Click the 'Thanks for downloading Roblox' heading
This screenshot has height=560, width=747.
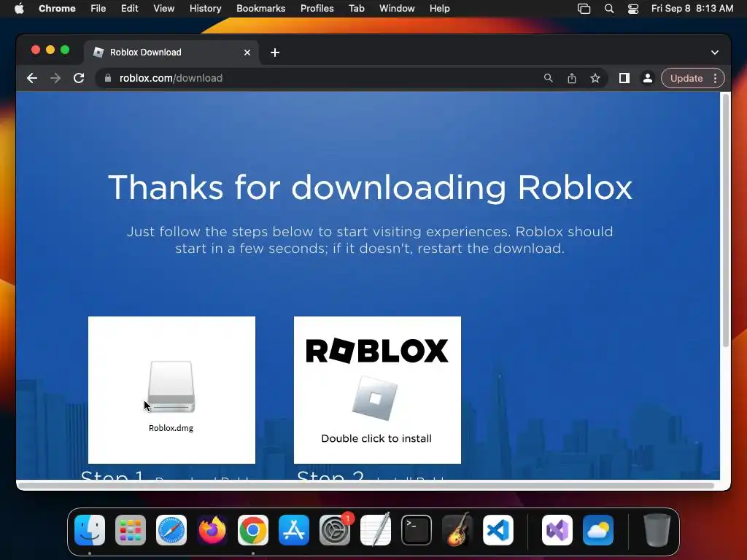(370, 187)
